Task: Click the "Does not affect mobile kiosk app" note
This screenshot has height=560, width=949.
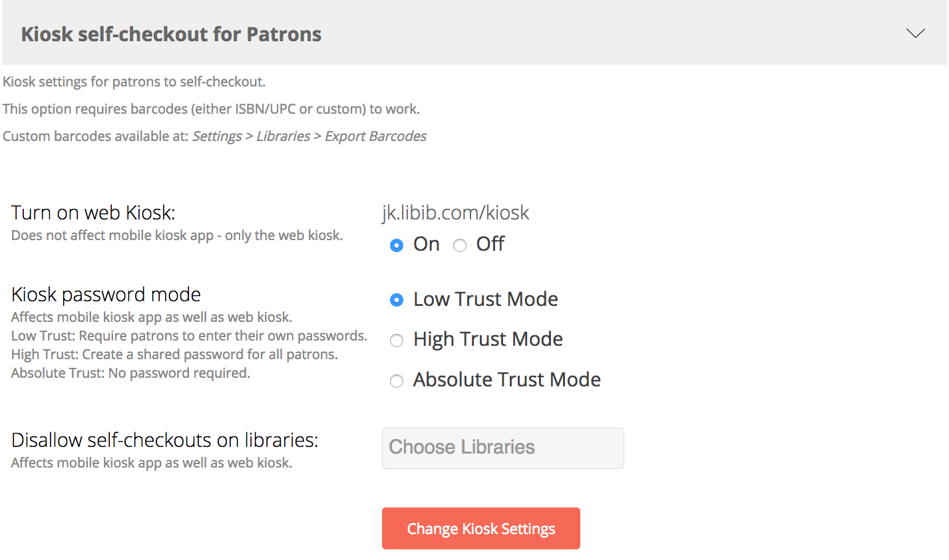Action: tap(177, 235)
